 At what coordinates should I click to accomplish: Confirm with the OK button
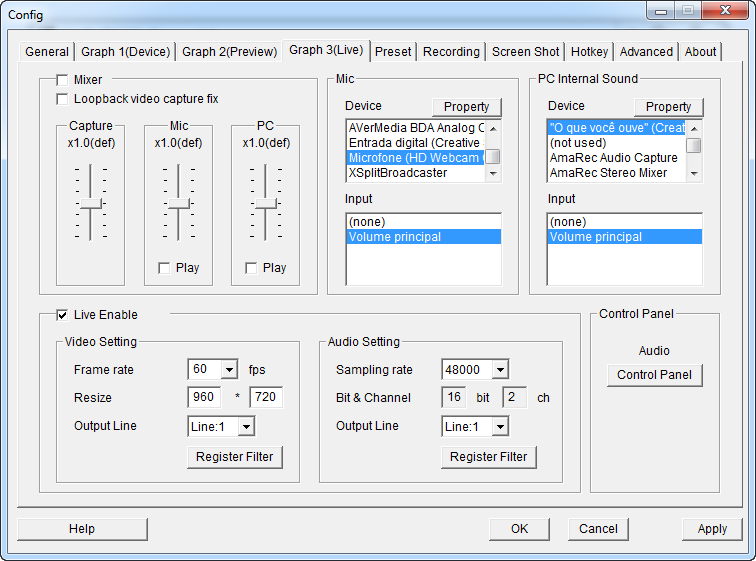519,529
